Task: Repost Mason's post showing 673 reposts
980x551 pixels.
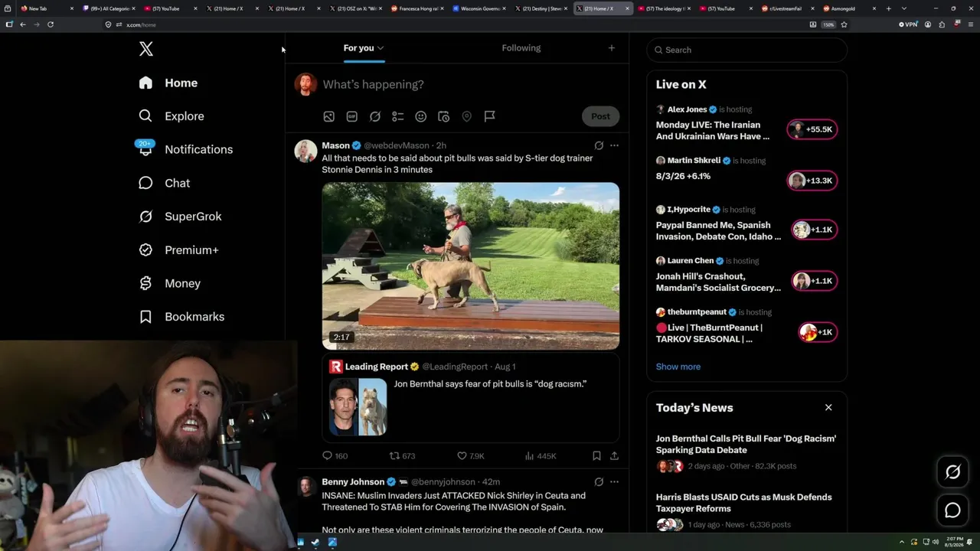Action: pos(402,456)
